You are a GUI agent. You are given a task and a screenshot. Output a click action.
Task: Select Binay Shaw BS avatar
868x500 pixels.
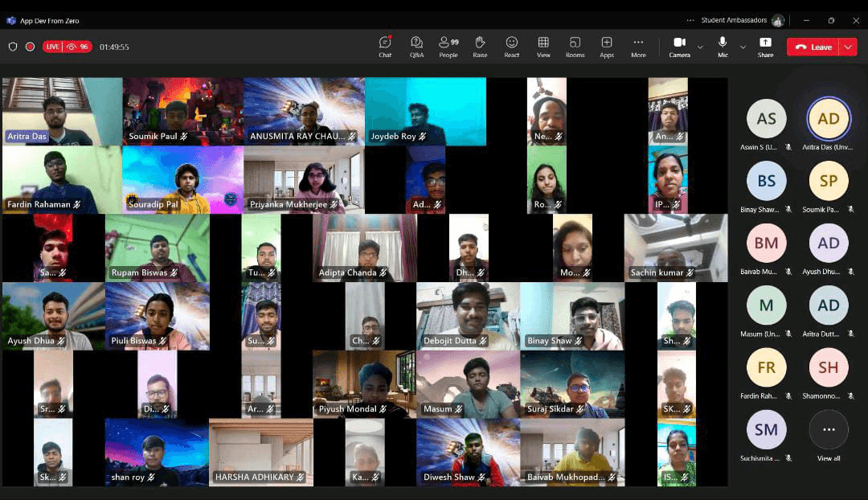pyautogui.click(x=766, y=181)
